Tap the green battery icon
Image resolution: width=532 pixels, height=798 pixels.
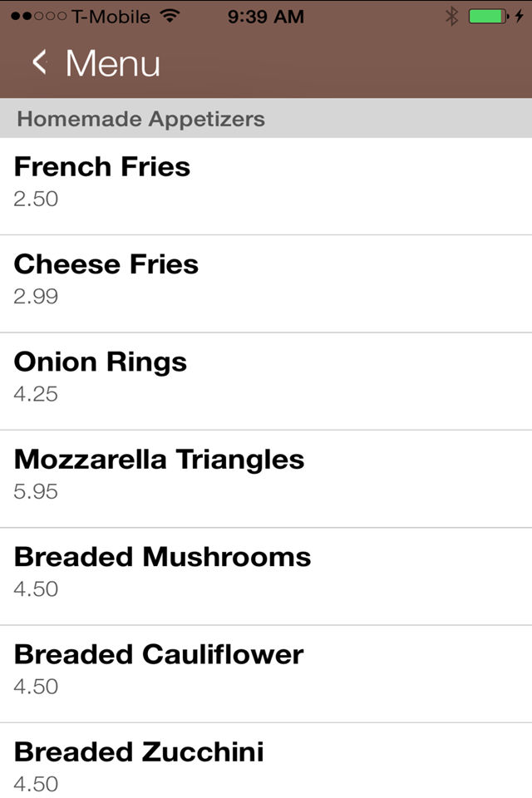point(488,17)
